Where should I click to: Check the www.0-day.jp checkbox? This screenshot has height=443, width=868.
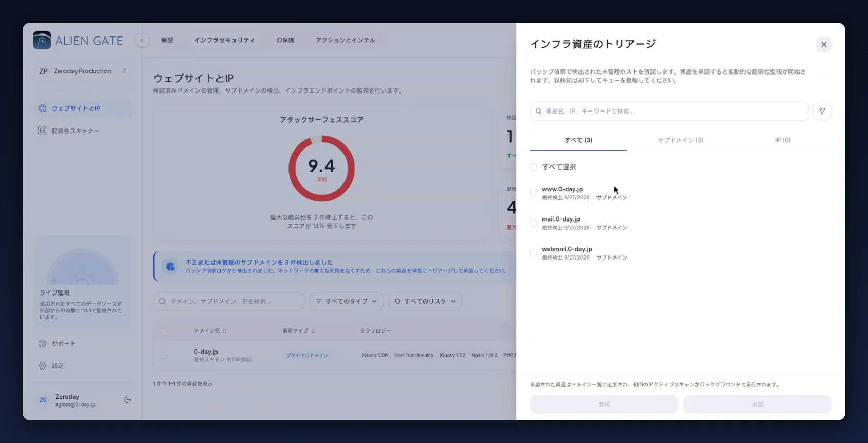click(x=533, y=193)
